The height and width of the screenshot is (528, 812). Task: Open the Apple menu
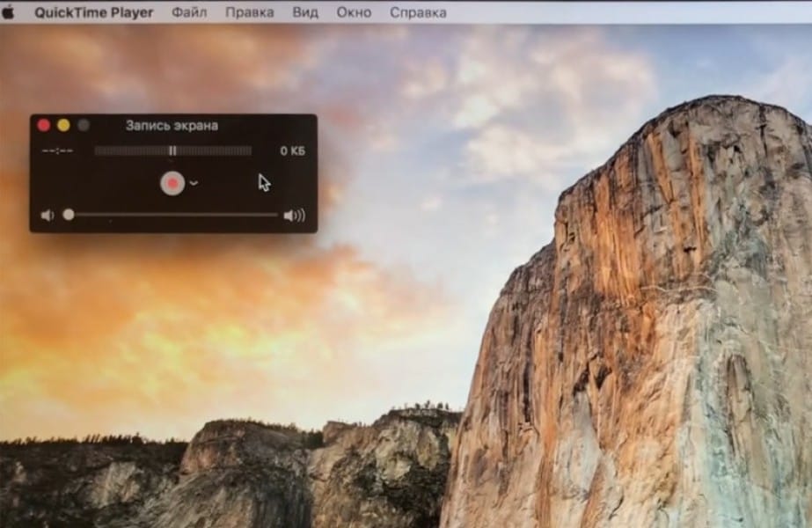[9, 12]
